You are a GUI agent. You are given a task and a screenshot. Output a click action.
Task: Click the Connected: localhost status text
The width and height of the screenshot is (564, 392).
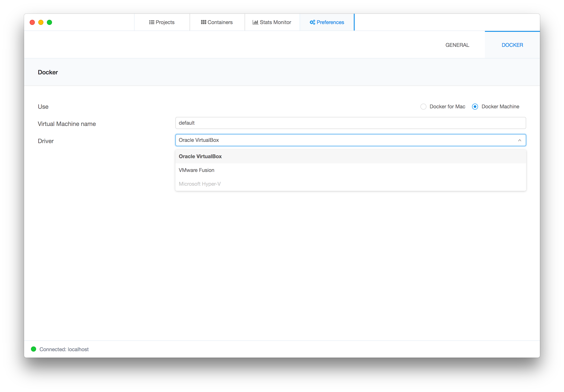(x=64, y=349)
